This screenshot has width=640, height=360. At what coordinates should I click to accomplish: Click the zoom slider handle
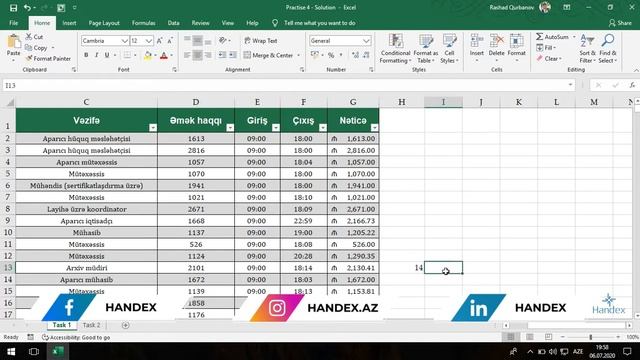[x=591, y=337]
